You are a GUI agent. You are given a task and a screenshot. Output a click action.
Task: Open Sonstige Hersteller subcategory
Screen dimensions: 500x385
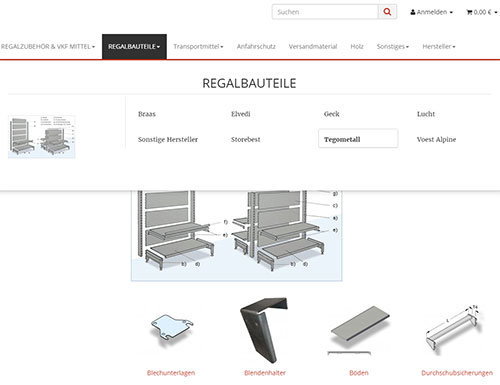click(x=168, y=139)
